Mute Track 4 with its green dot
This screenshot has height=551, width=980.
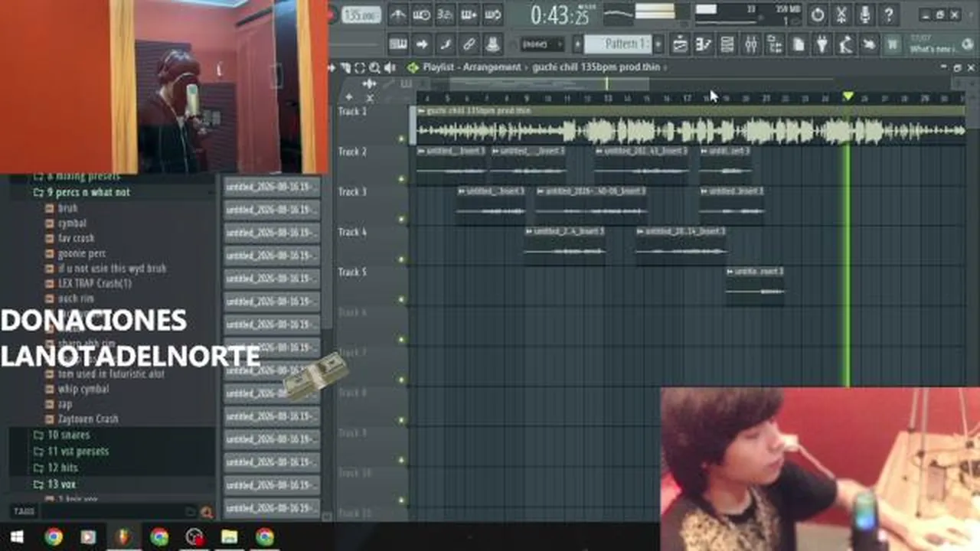pos(402,259)
